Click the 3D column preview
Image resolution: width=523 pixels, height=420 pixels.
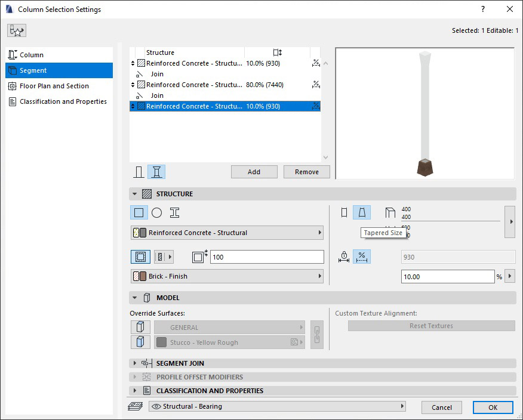425,113
